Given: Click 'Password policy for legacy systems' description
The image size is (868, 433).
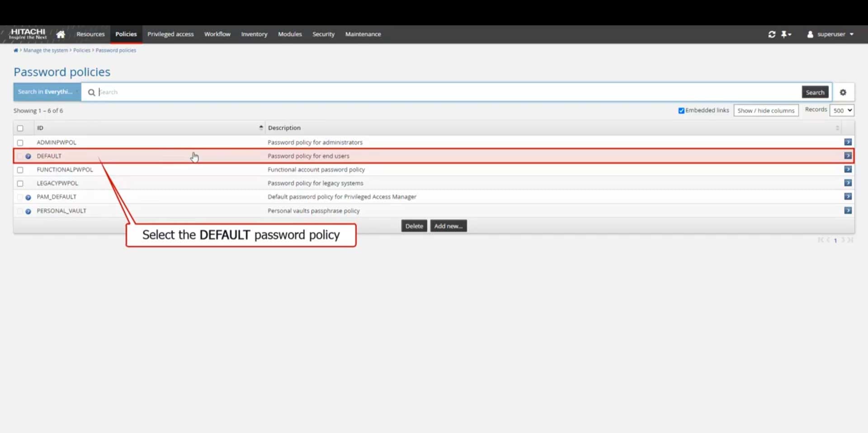Looking at the screenshot, I should (x=316, y=183).
